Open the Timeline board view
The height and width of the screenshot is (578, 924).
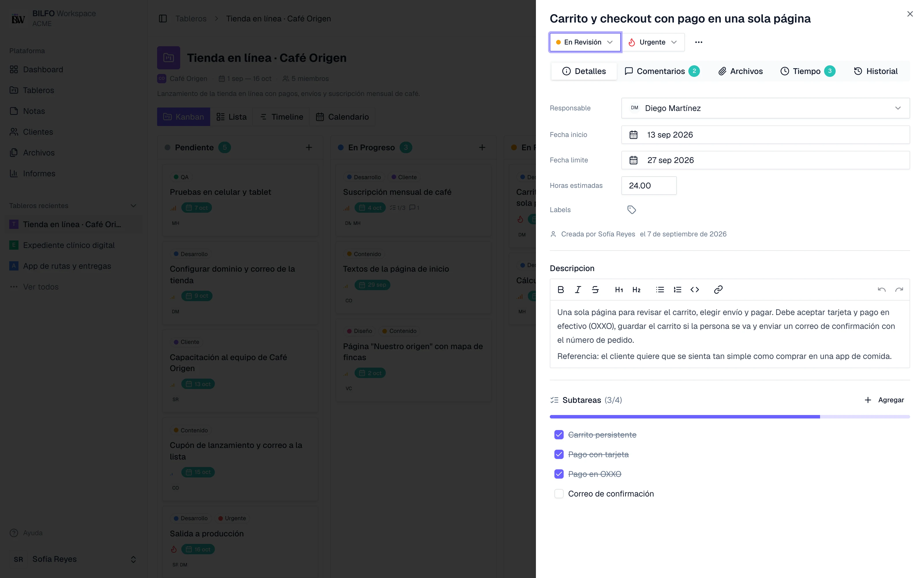(282, 116)
